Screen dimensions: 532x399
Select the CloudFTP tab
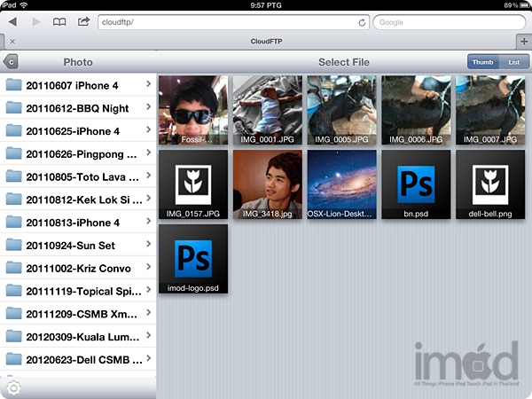coord(265,41)
